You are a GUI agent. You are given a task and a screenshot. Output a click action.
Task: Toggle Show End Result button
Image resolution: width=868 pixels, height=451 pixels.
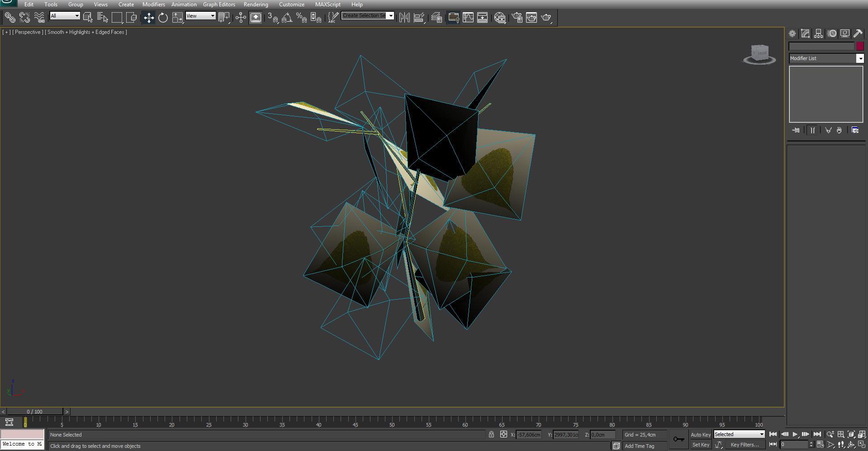coord(813,130)
